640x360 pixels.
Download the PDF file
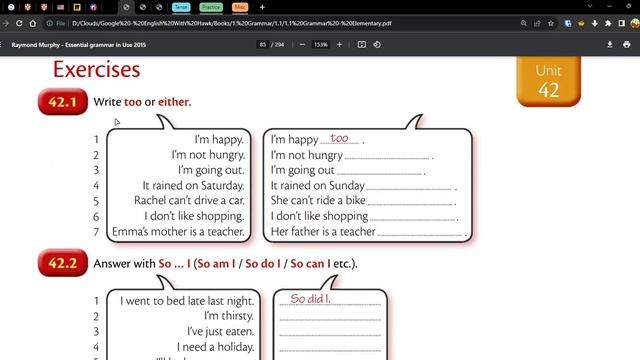point(609,44)
